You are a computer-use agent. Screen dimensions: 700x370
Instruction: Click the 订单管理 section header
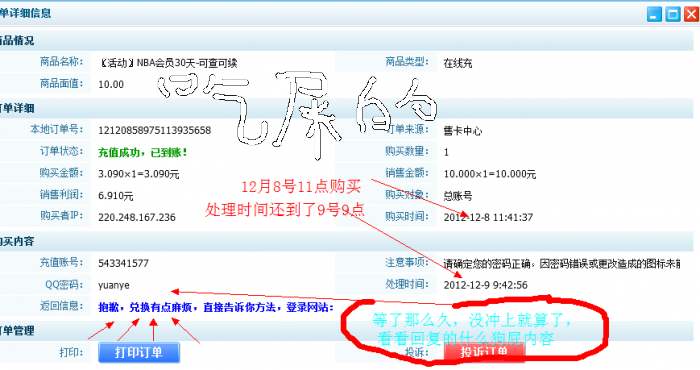click(17, 330)
